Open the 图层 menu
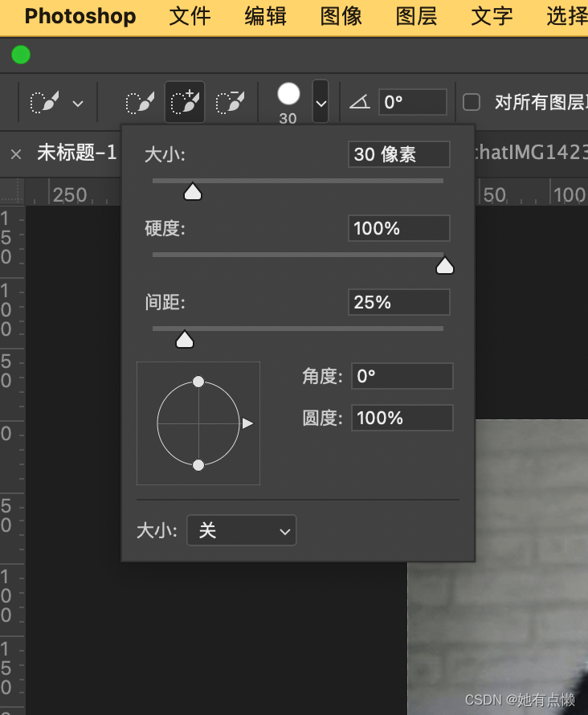Image resolution: width=588 pixels, height=715 pixels. coord(416,16)
